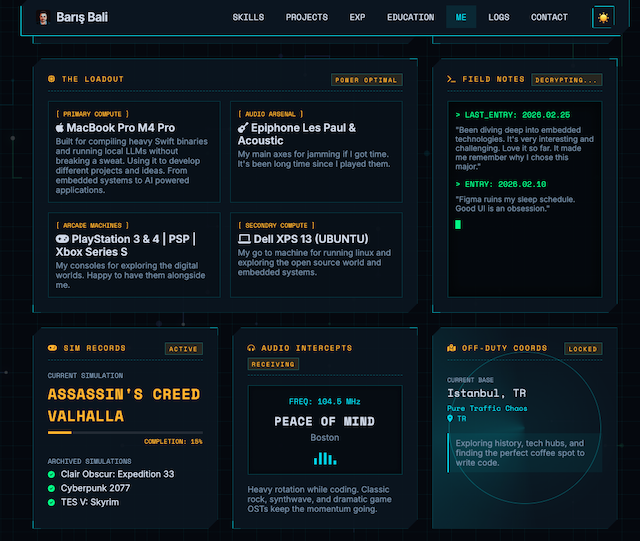
Task: Click the guitar icon beside Epiphone
Action: (243, 128)
